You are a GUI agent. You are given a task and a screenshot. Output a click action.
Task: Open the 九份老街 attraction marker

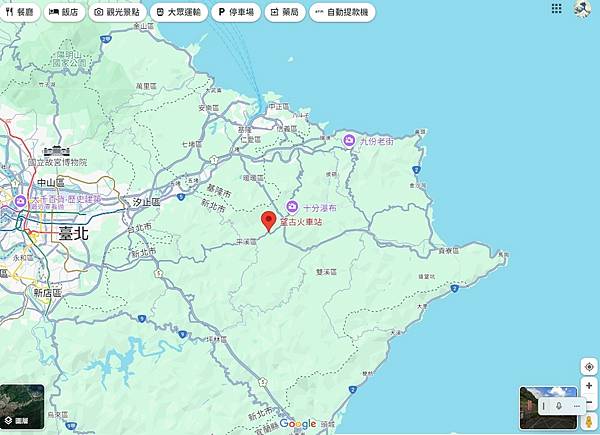349,141
